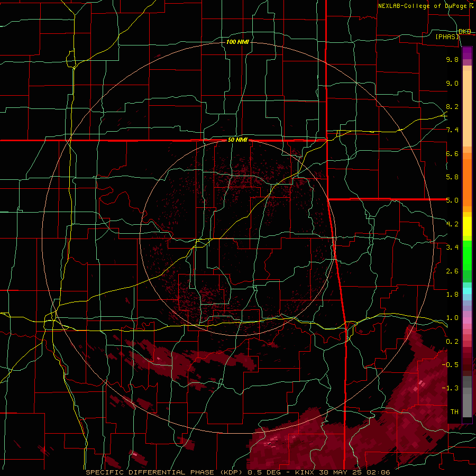Click the 4.2 legend value
476x476 pixels.
tap(452, 224)
